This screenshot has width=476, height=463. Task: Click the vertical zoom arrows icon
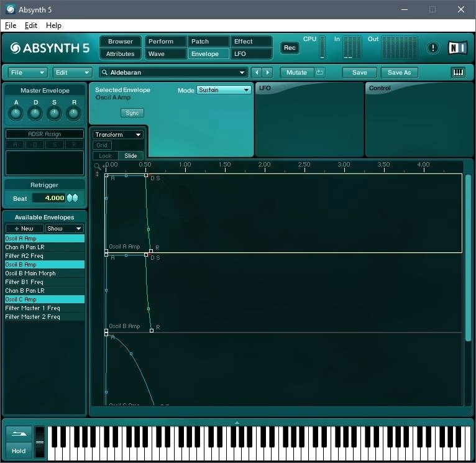tap(97, 174)
